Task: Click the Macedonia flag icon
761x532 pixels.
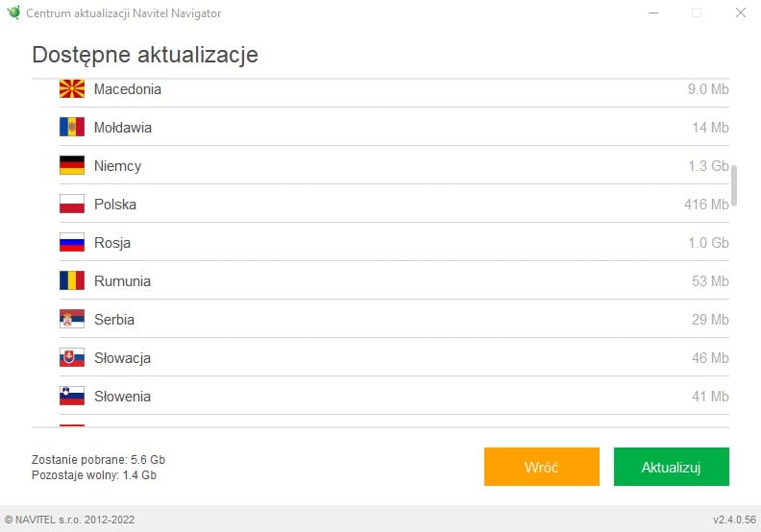Action: pos(72,89)
